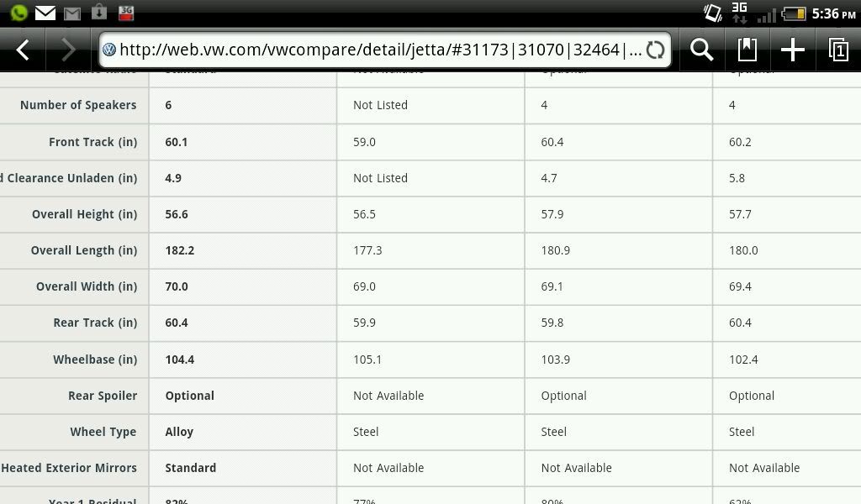Tap the battery indicator in status bar

click(x=795, y=13)
